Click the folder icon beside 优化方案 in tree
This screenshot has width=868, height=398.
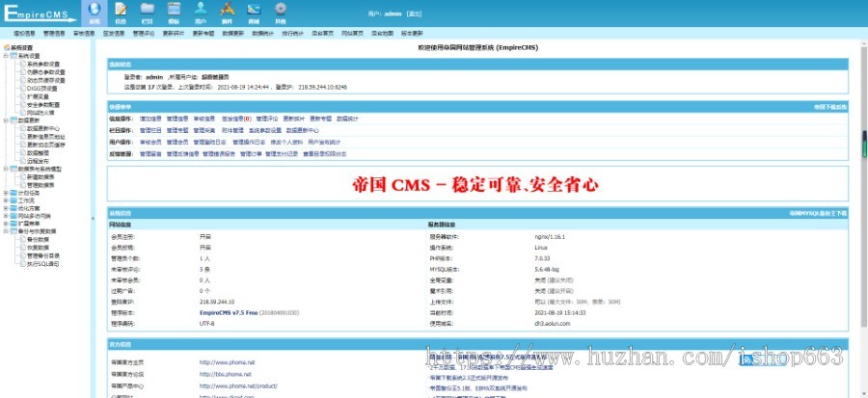click(x=14, y=208)
